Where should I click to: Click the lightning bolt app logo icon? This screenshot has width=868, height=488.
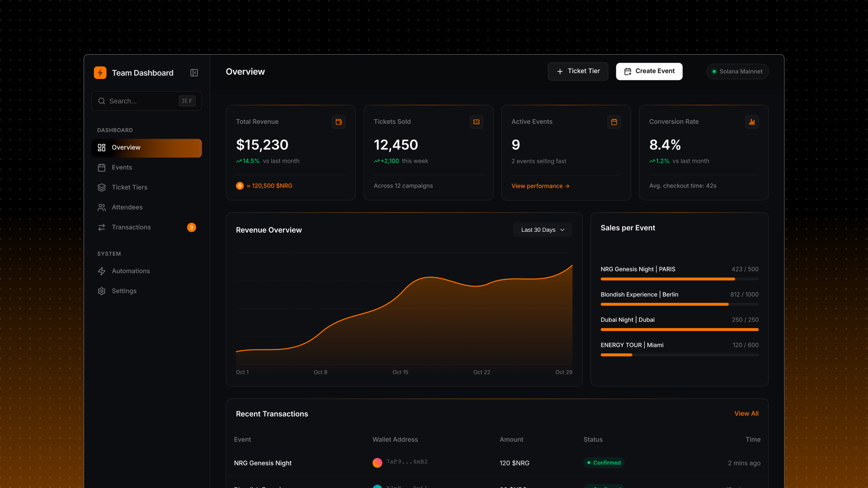click(100, 72)
